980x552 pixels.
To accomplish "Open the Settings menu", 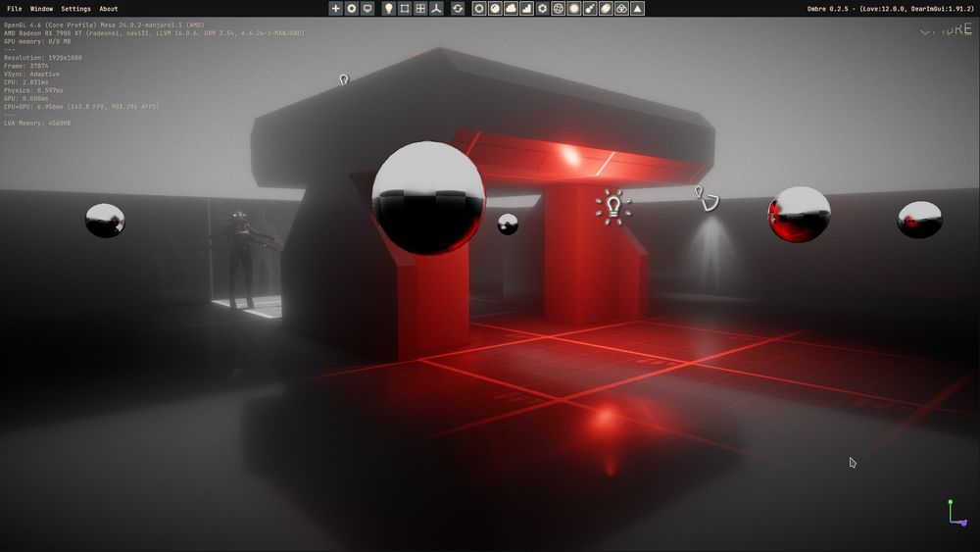I will 75,9.
